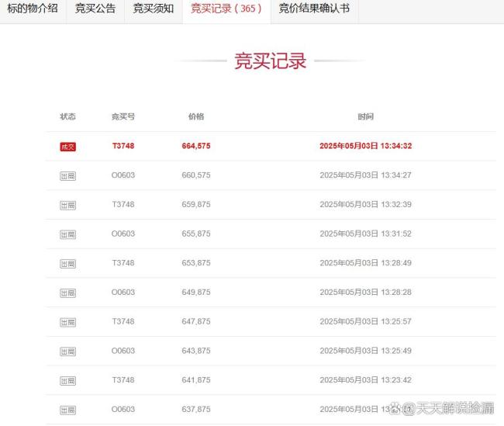504x426 pixels.
Task: Click bidder O0603 in the 637,875 row
Action: pos(123,410)
